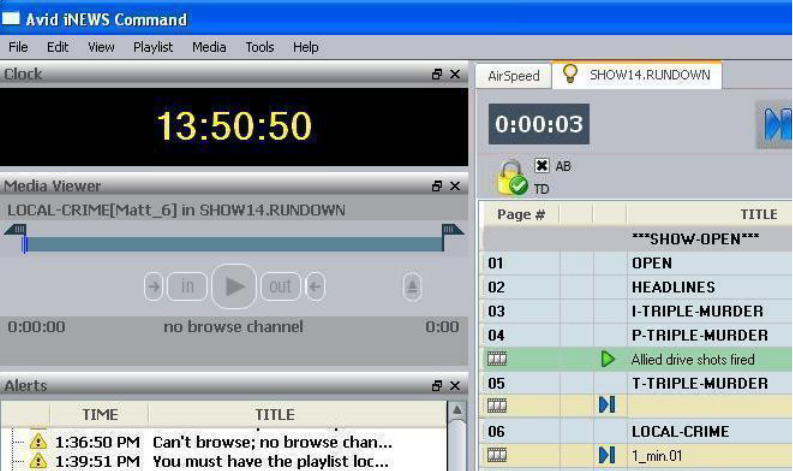Screen dimensions: 793x471
Task: Select the I-TRIPLE-MURDER story row
Action: (x=636, y=311)
